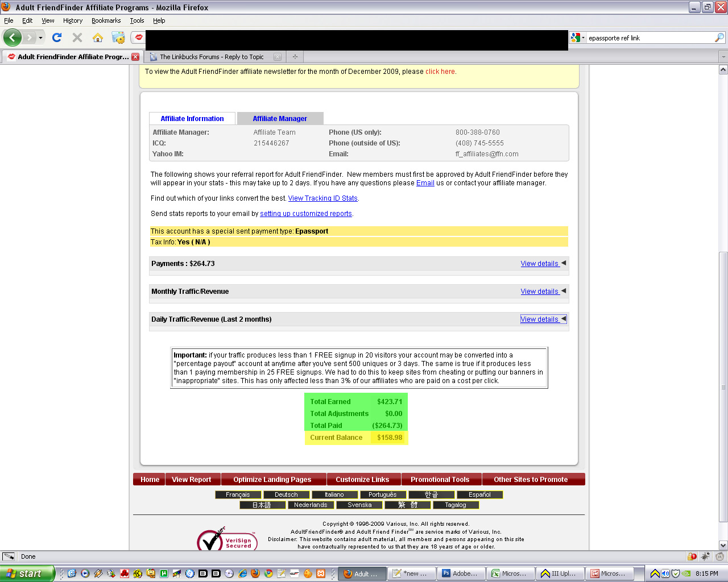728x582 pixels.
Task: Switch language to Français
Action: (x=238, y=494)
